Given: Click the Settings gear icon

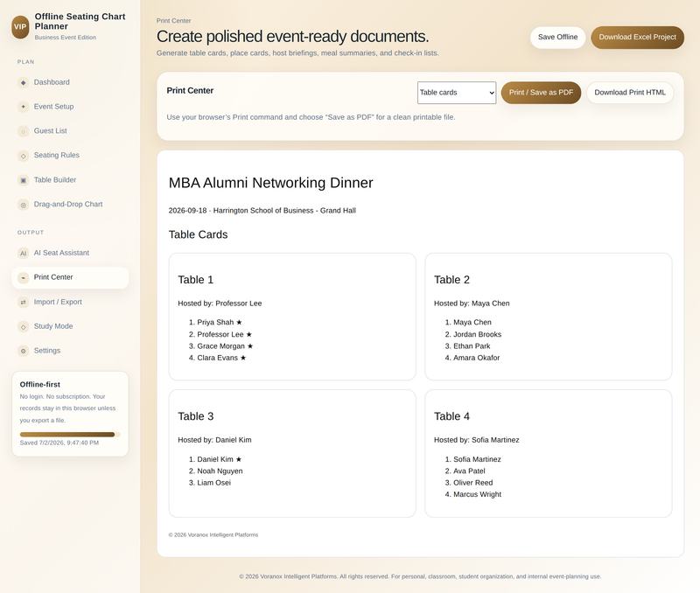Looking at the screenshot, I should click(24, 351).
